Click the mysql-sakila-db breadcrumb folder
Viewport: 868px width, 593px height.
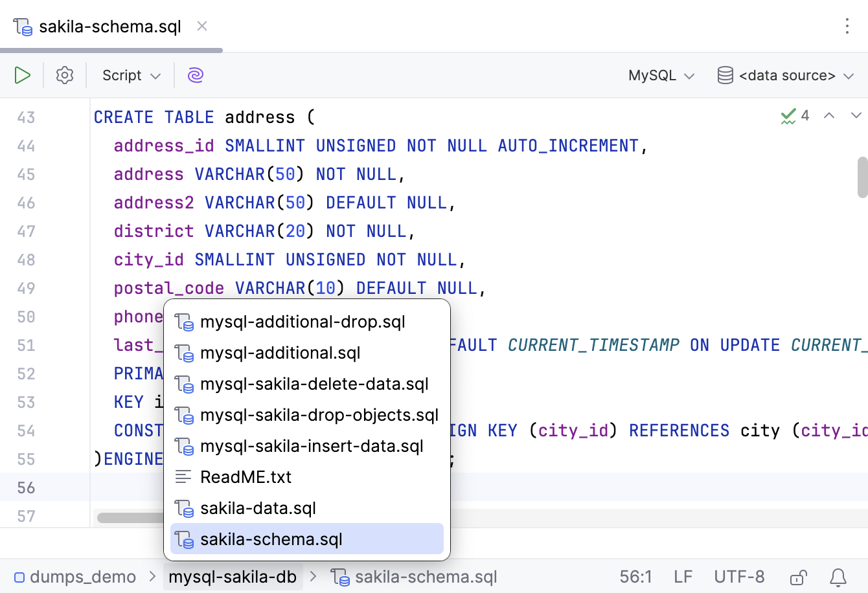tap(233, 577)
